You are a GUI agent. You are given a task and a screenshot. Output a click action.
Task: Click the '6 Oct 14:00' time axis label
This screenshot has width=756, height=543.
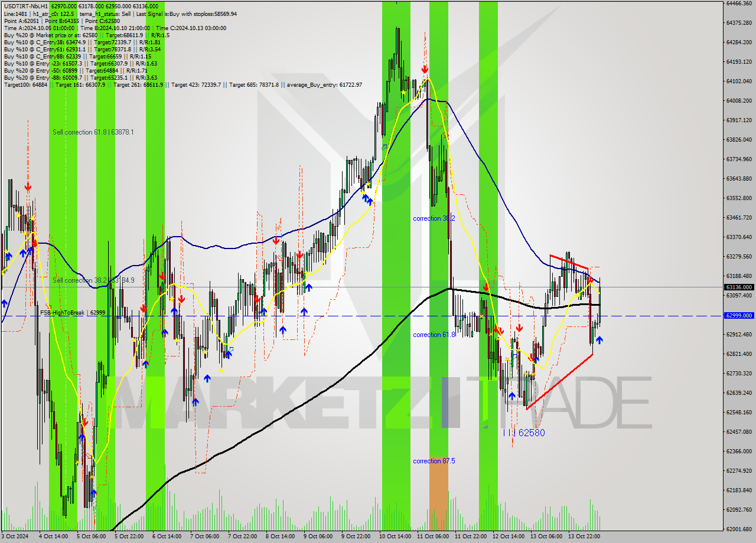pyautogui.click(x=167, y=537)
